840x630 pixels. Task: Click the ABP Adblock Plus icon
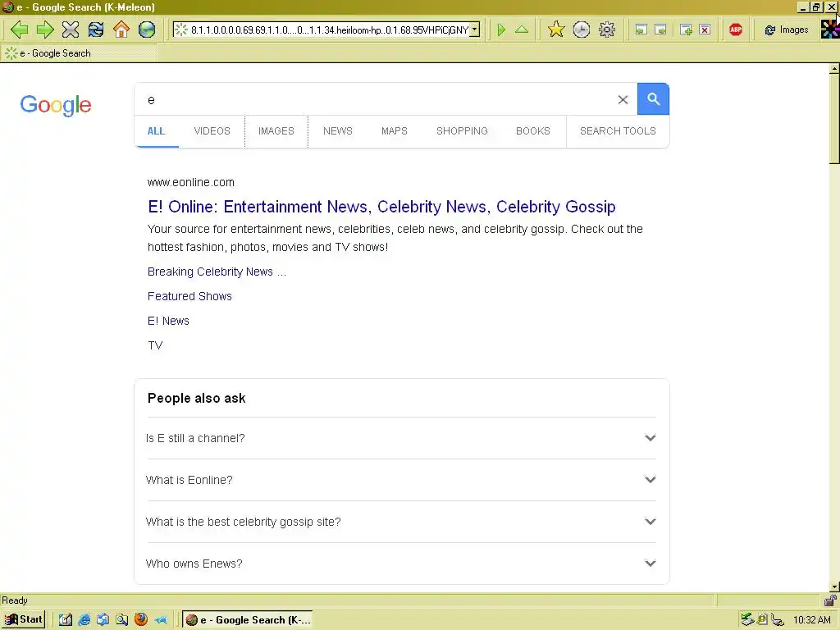pyautogui.click(x=736, y=30)
